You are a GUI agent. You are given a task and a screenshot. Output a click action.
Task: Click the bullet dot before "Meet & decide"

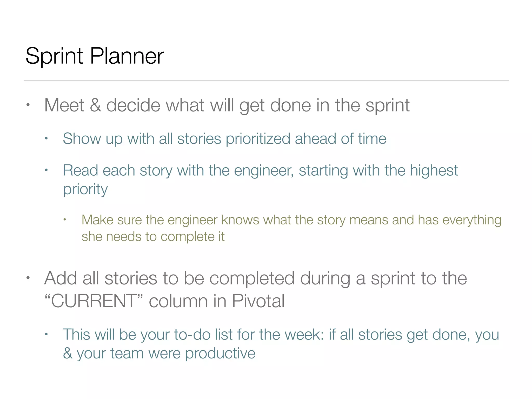(28, 105)
